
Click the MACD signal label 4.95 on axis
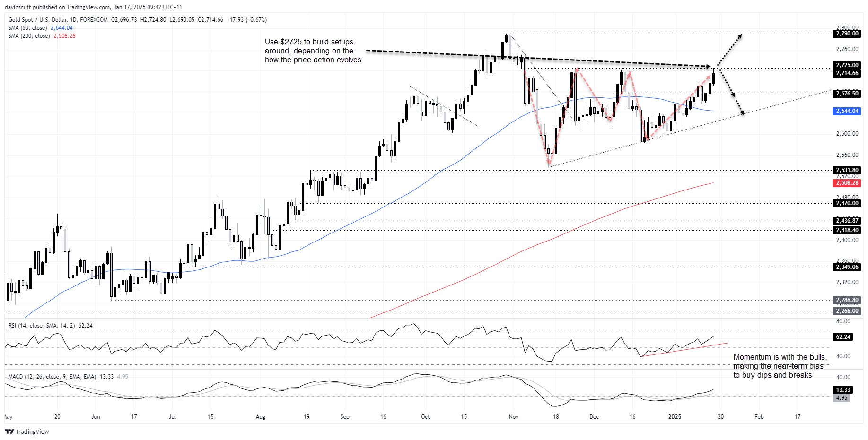click(x=842, y=398)
